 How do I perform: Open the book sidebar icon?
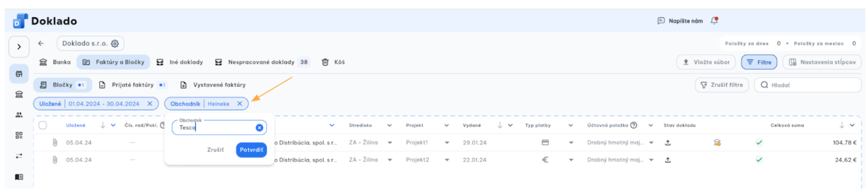point(19,177)
